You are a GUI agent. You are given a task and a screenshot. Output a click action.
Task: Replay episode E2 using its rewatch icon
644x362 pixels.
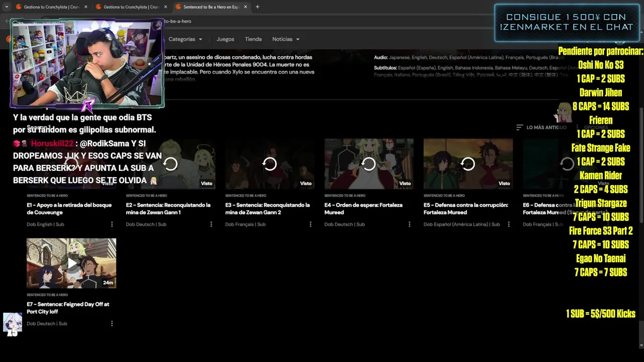(x=171, y=164)
